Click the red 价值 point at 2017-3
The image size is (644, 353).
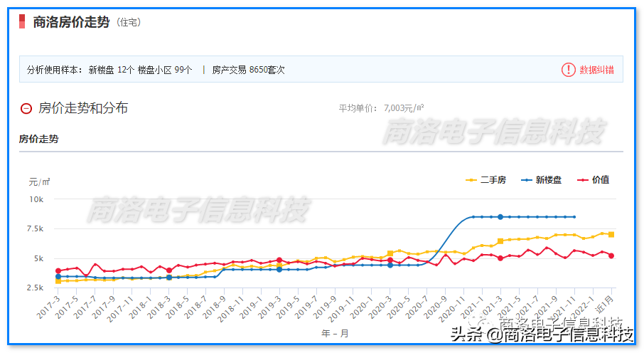coord(58,270)
